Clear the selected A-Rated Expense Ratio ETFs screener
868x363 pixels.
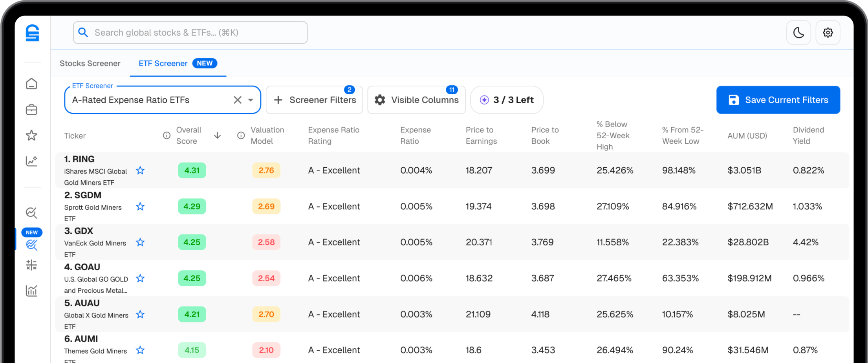(238, 100)
